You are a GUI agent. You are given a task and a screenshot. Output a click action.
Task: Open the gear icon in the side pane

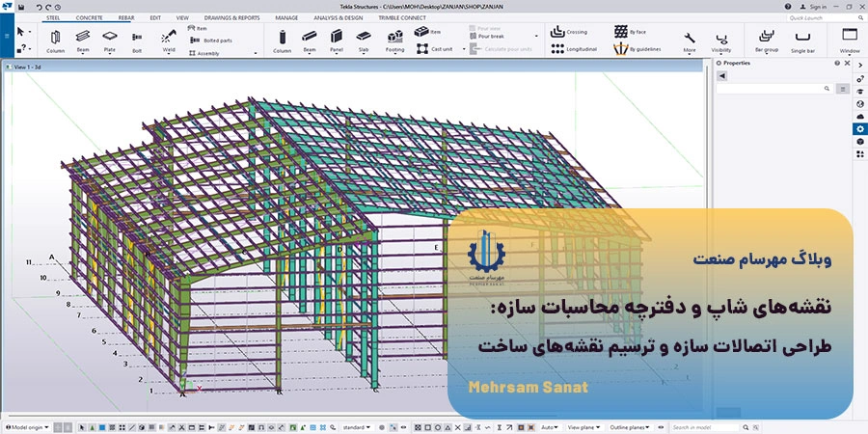[859, 129]
